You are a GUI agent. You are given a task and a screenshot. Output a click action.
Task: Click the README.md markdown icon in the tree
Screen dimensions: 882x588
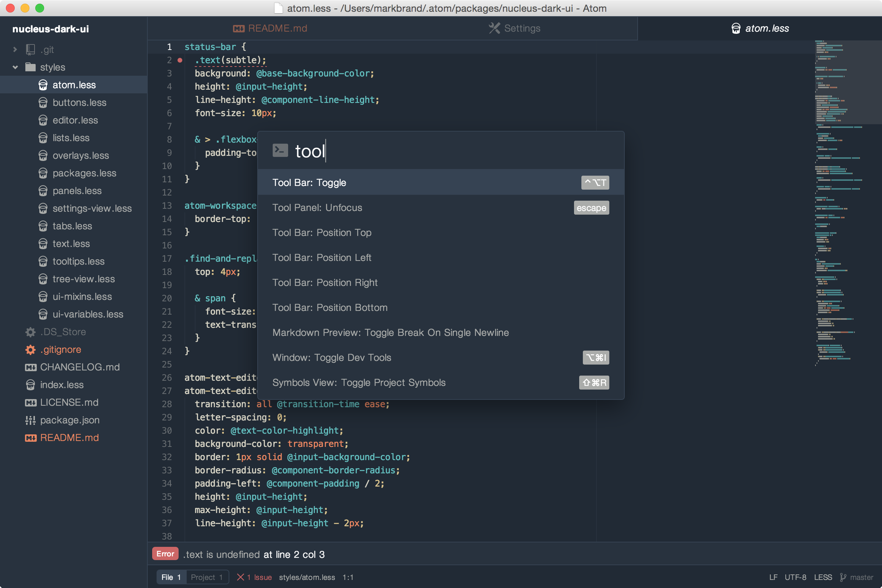[x=31, y=438]
